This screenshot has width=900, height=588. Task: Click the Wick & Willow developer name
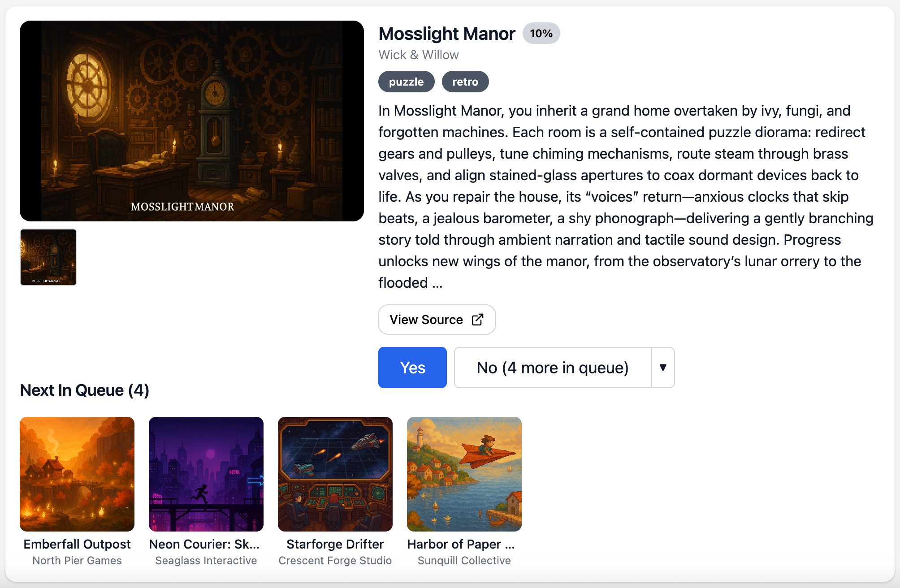[419, 55]
